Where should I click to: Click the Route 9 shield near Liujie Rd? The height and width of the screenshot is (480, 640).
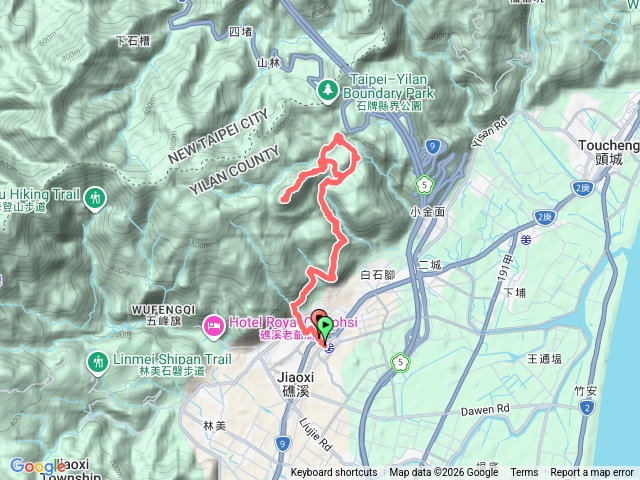[282, 444]
